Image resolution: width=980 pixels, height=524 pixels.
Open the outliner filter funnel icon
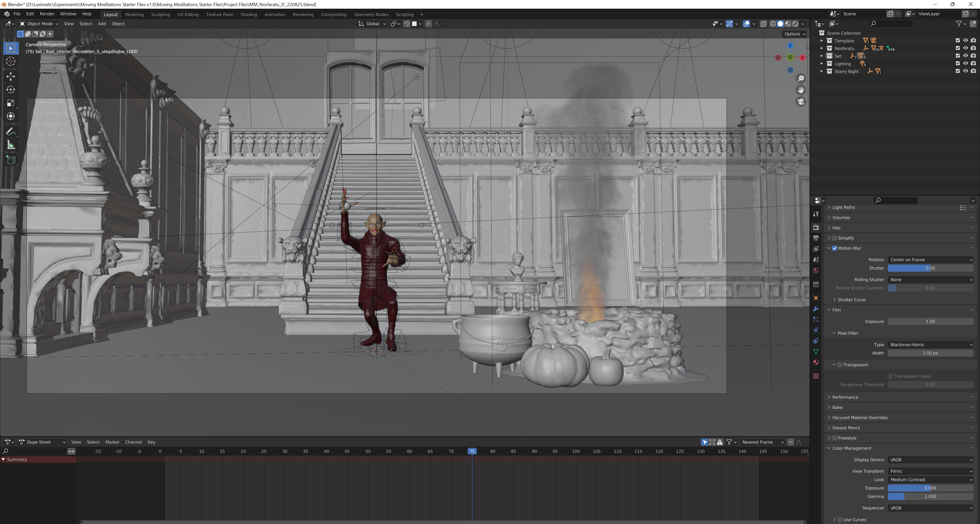[959, 23]
